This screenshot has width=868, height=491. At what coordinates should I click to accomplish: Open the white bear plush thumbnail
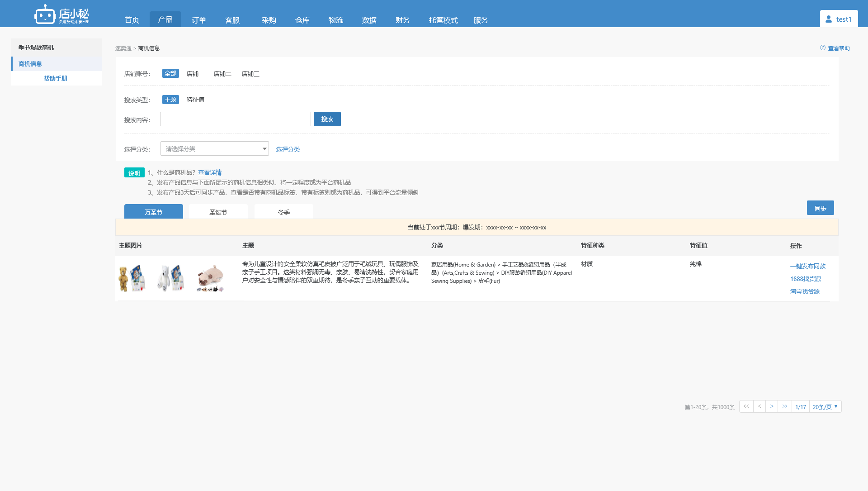171,278
